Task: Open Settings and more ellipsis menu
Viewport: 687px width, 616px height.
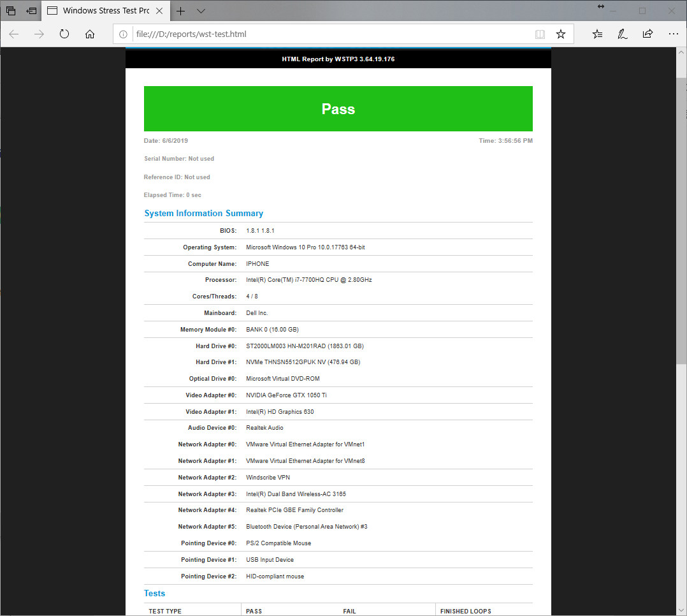Action: click(x=673, y=34)
